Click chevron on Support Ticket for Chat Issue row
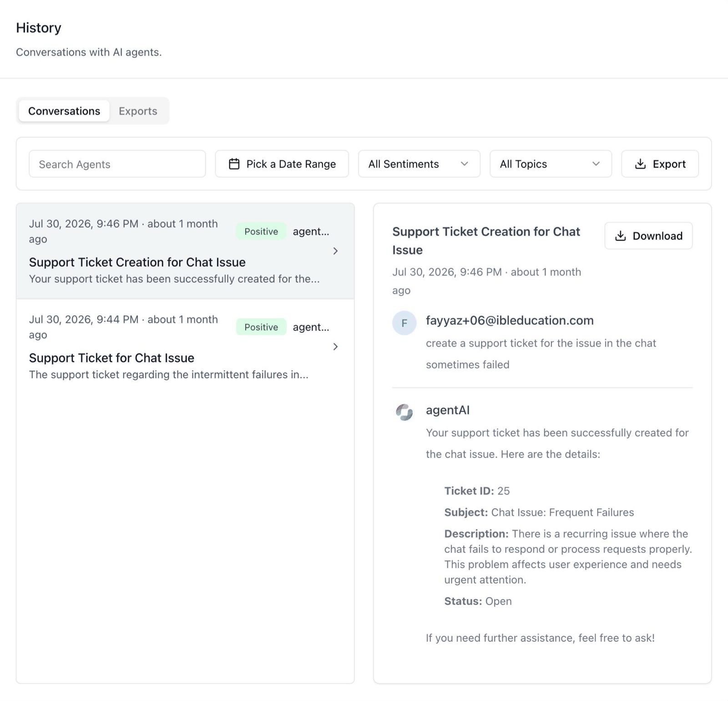 point(335,346)
